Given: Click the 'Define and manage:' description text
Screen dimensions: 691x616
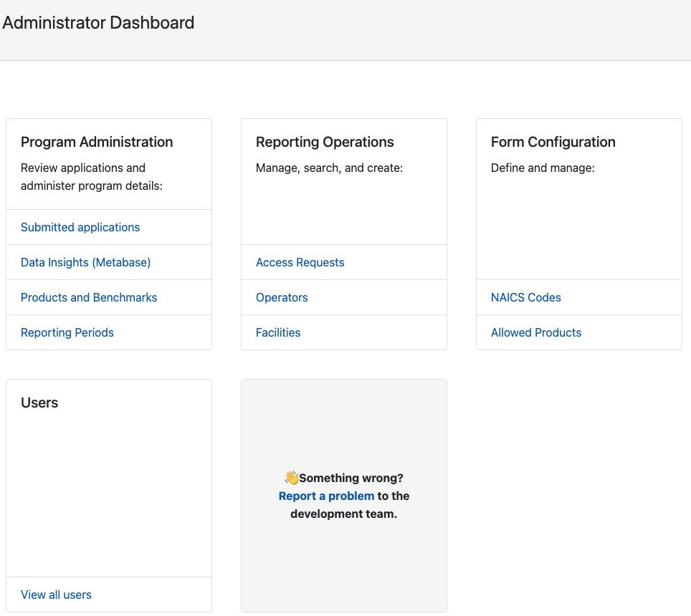Looking at the screenshot, I should pos(543,168).
